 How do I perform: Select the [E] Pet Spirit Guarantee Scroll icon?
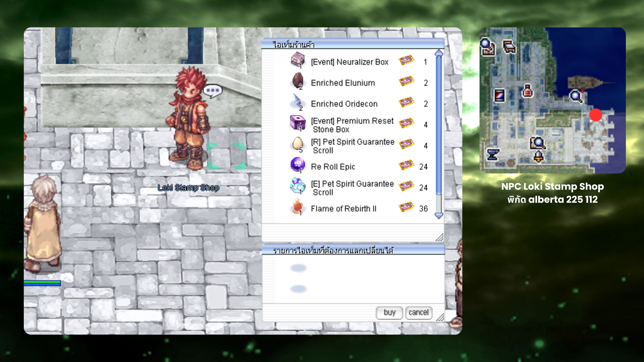point(298,186)
